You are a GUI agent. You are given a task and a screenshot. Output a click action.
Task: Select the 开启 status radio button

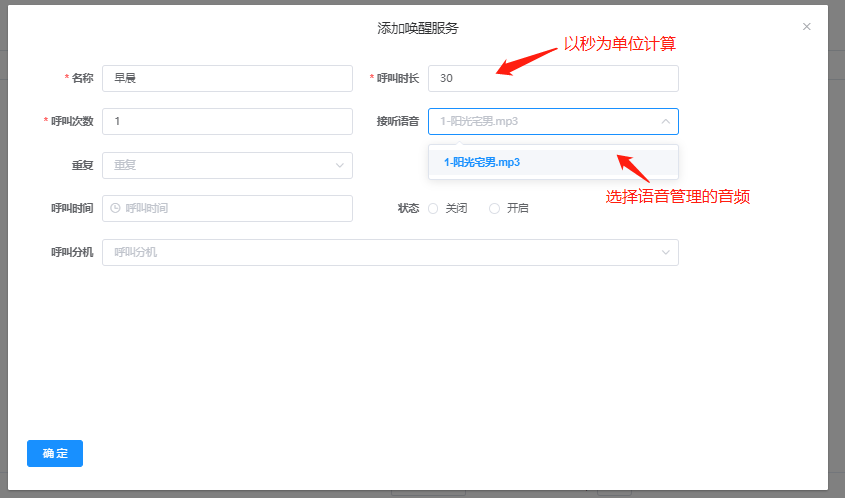(x=494, y=208)
